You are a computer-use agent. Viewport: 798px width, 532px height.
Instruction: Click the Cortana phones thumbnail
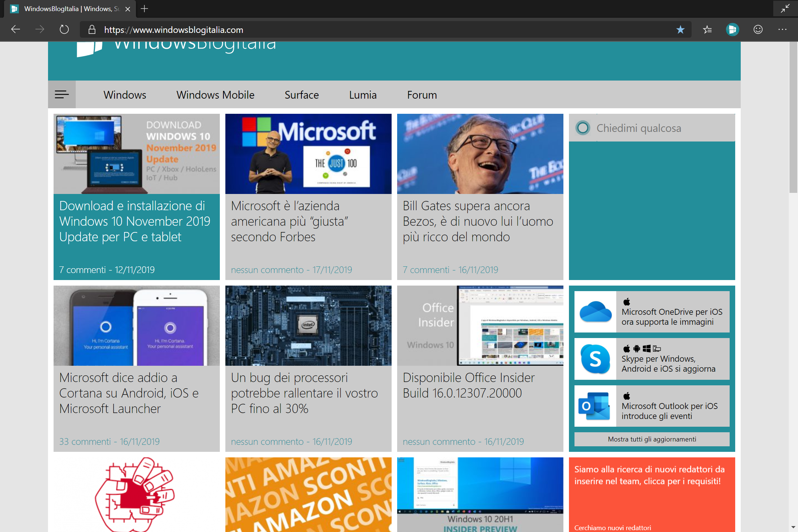coord(137,325)
